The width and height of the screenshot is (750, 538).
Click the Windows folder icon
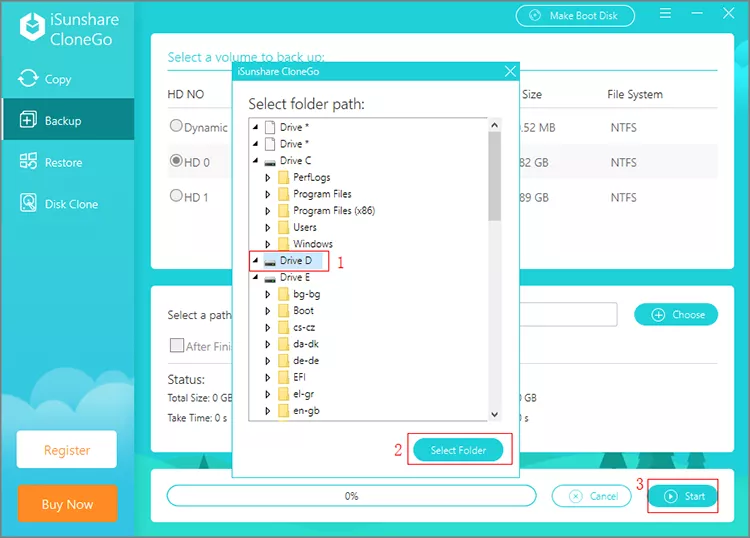284,244
